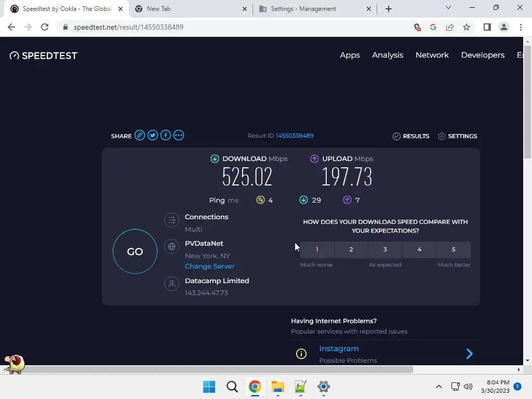The height and width of the screenshot is (399, 532).
Task: Open Chrome side panel
Action: click(487, 27)
